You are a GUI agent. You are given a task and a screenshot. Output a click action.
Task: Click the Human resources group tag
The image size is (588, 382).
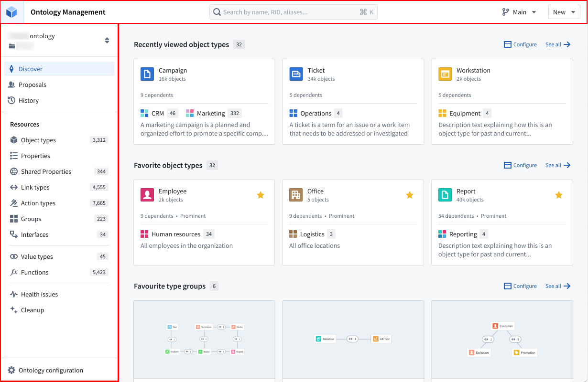[177, 234]
